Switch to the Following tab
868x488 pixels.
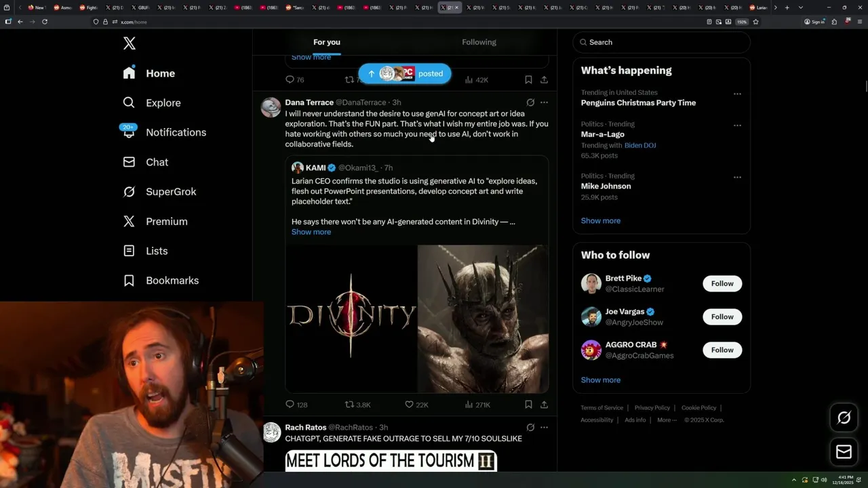coord(479,42)
